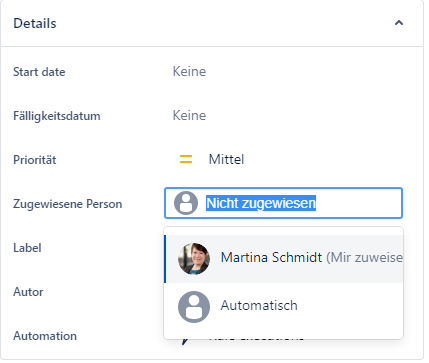
Task: Click the Start date label
Action: [x=39, y=72]
